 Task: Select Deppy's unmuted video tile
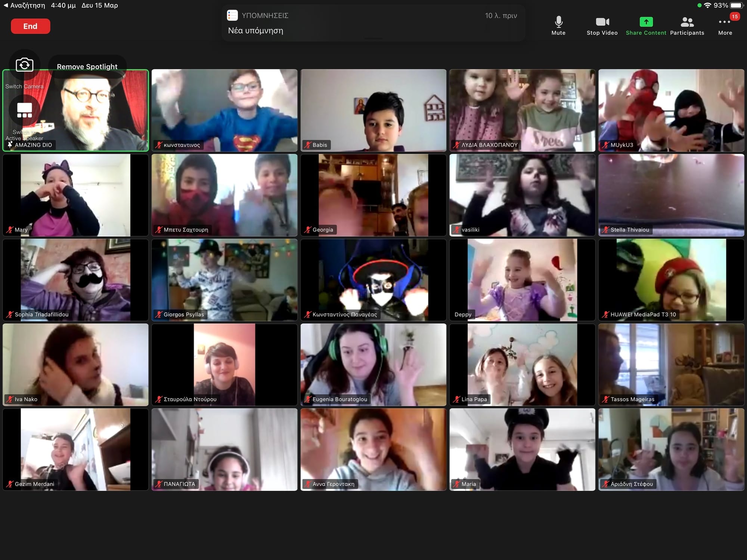522,280
